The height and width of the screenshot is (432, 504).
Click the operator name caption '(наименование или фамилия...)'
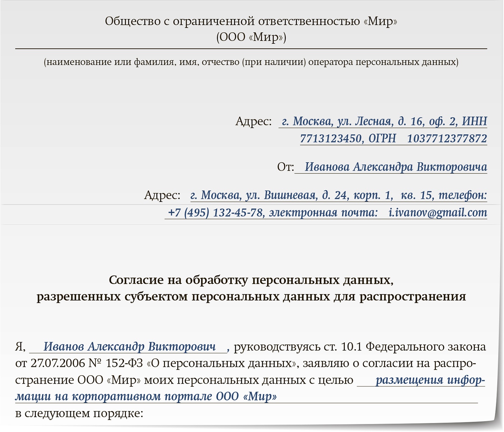251,62
